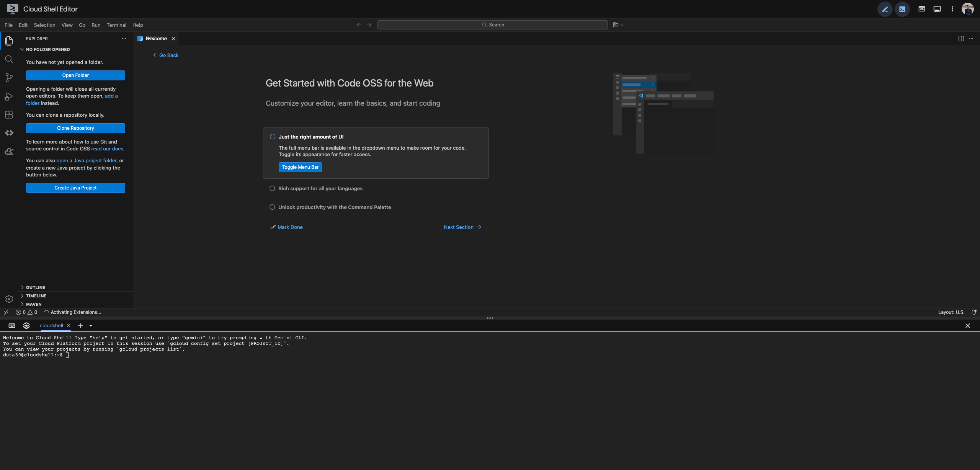Viewport: 980px width, 470px height.
Task: Open the Google account avatar
Action: [967, 9]
